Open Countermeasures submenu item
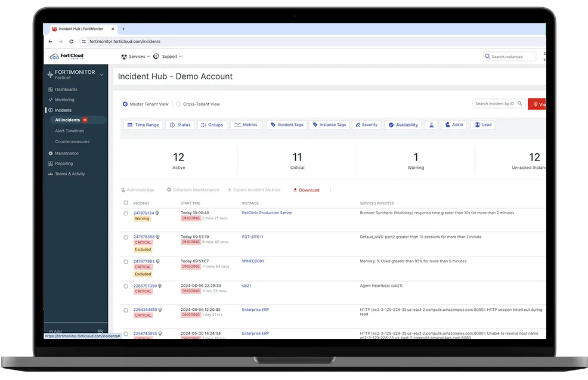The height and width of the screenshot is (380, 588). tap(72, 142)
